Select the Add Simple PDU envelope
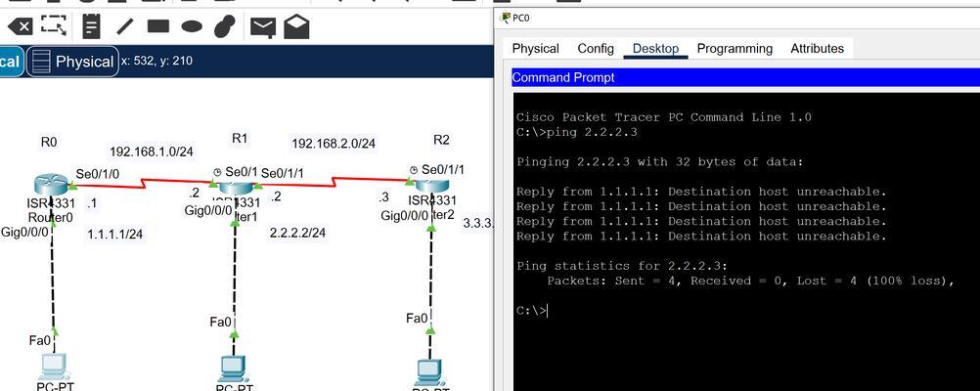Screen dimensions: 980x391 tap(262, 26)
